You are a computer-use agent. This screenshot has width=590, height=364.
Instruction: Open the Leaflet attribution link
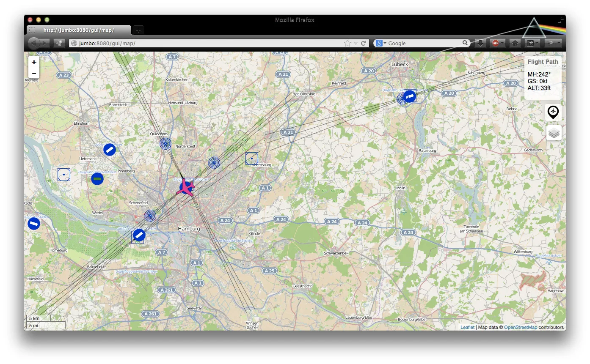click(467, 327)
